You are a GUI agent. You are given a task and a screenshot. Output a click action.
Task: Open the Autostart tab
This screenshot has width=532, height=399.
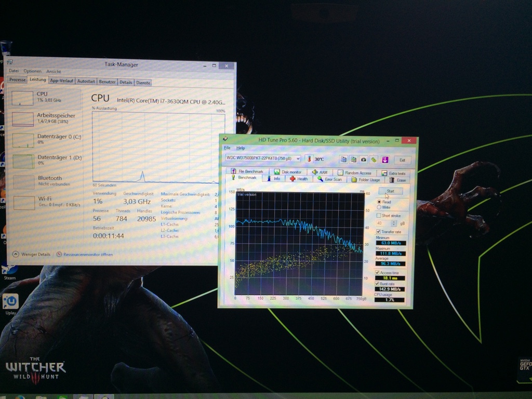pos(86,82)
